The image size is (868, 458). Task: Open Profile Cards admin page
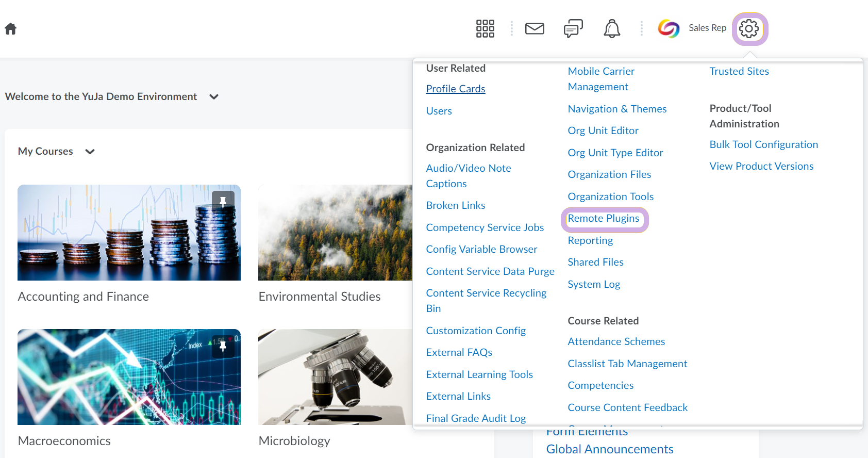(456, 89)
